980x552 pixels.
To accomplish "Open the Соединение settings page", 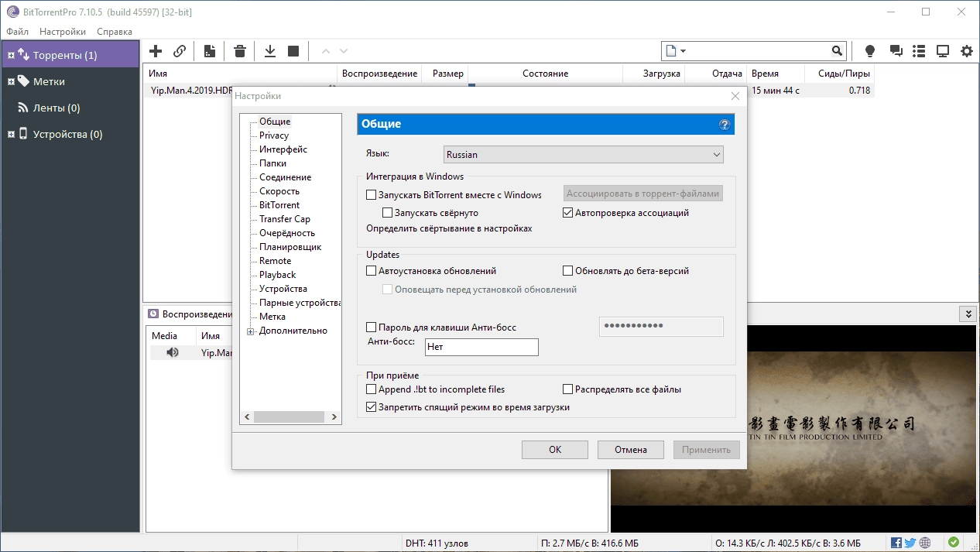I will [x=285, y=177].
